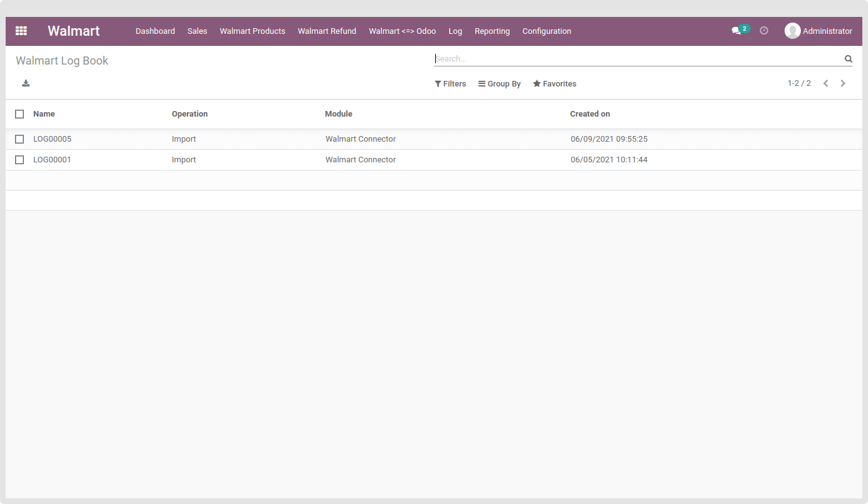Open the conversations chat icon
Image resolution: width=868 pixels, height=504 pixels.
point(736,31)
